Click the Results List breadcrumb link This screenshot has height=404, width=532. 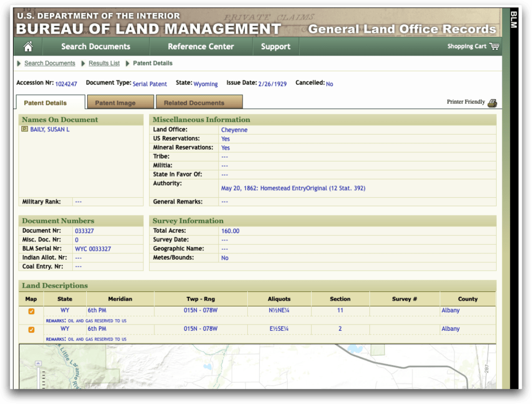[x=104, y=63]
